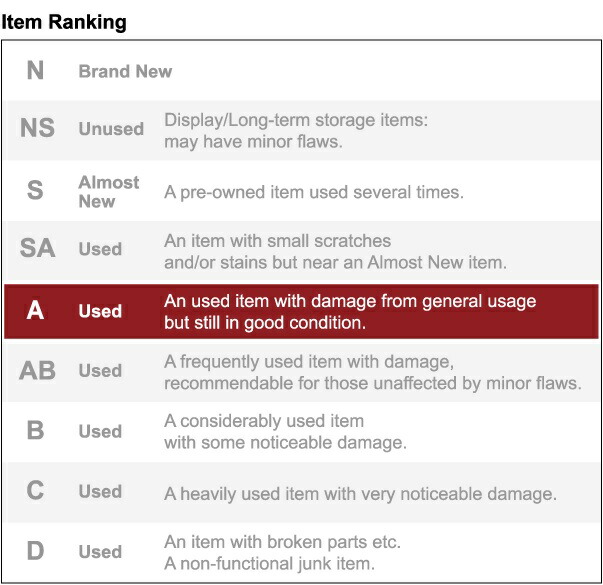This screenshot has height=585, width=603.
Task: Select the B rank letter
Action: pos(35,431)
